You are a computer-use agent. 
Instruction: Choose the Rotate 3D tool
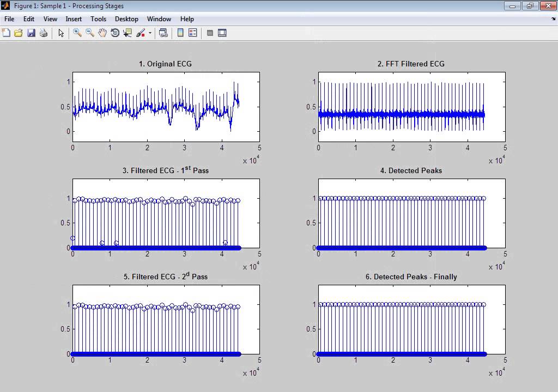point(115,33)
